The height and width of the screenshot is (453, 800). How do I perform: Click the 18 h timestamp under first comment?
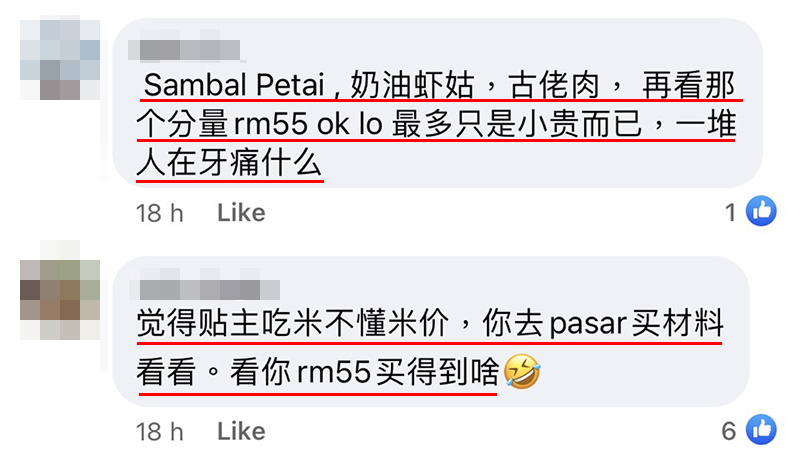(x=160, y=213)
